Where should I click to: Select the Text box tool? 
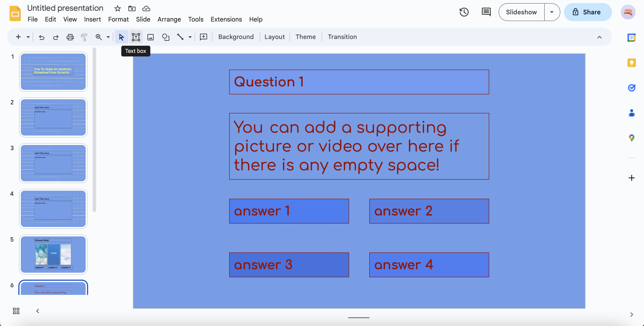click(136, 37)
